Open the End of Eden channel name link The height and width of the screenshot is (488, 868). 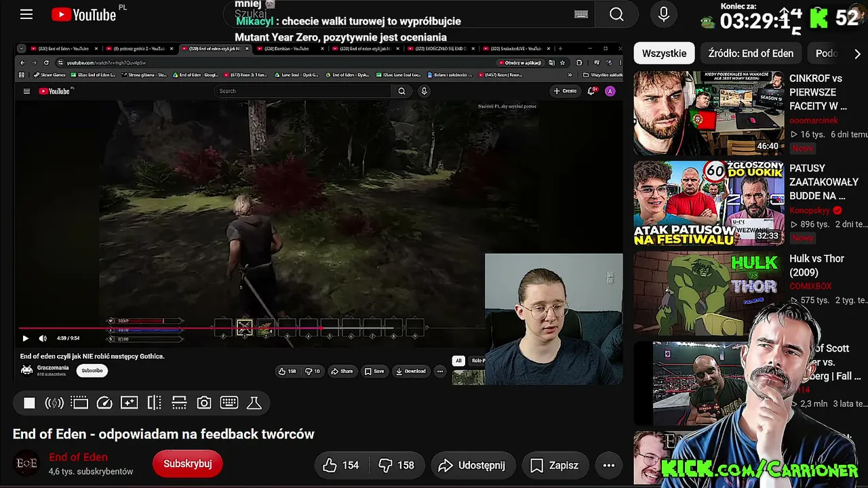tap(78, 457)
